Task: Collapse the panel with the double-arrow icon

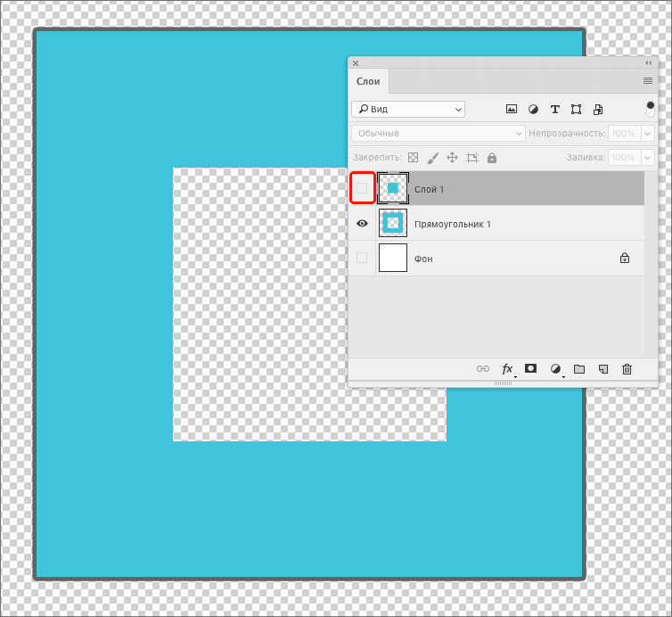Action: (649, 63)
